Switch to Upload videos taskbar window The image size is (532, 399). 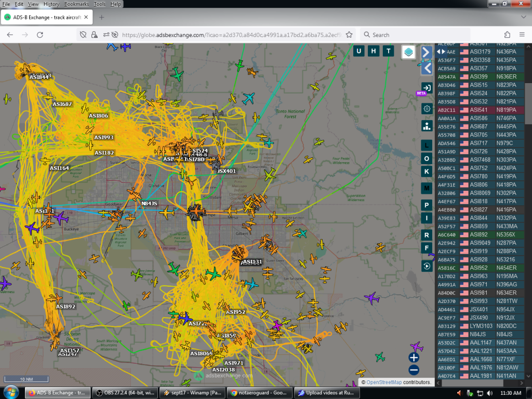tap(326, 393)
